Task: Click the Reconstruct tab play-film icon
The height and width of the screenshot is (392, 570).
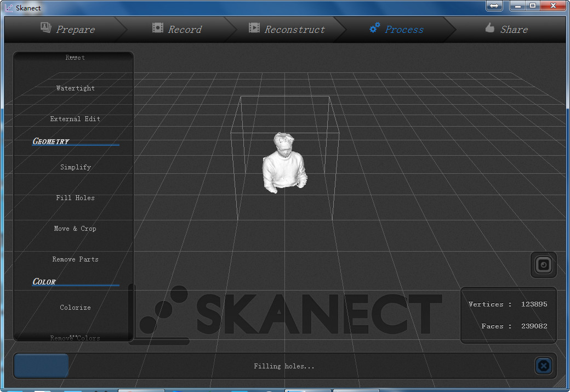Action: pos(254,27)
